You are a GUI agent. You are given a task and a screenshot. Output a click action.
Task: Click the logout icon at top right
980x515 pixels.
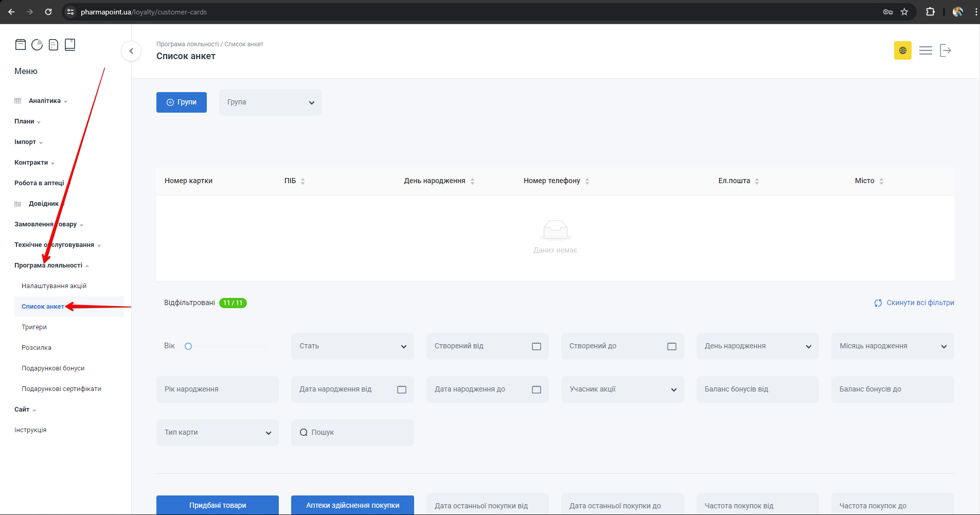coord(945,50)
